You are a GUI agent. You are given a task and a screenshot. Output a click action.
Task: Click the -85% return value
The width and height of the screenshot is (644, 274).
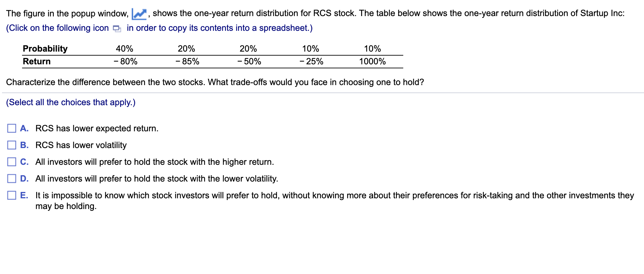[x=187, y=61]
